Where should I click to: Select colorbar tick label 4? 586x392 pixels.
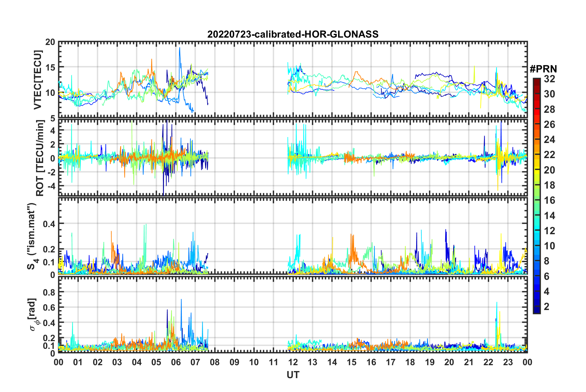(547, 291)
